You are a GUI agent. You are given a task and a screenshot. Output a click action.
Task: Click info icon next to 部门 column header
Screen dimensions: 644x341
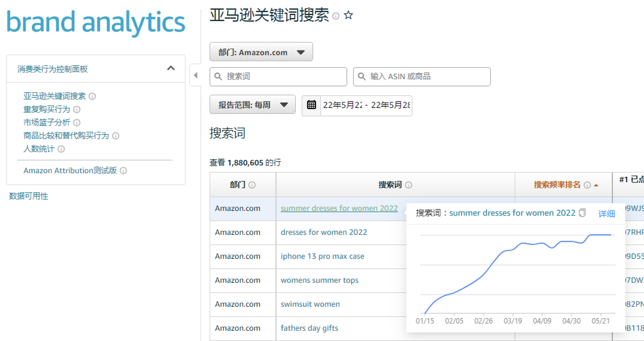(252, 185)
